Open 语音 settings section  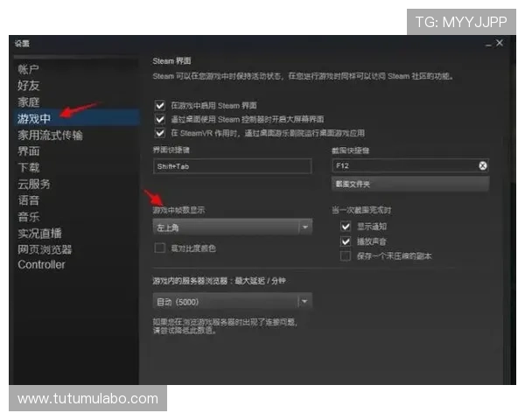point(29,200)
